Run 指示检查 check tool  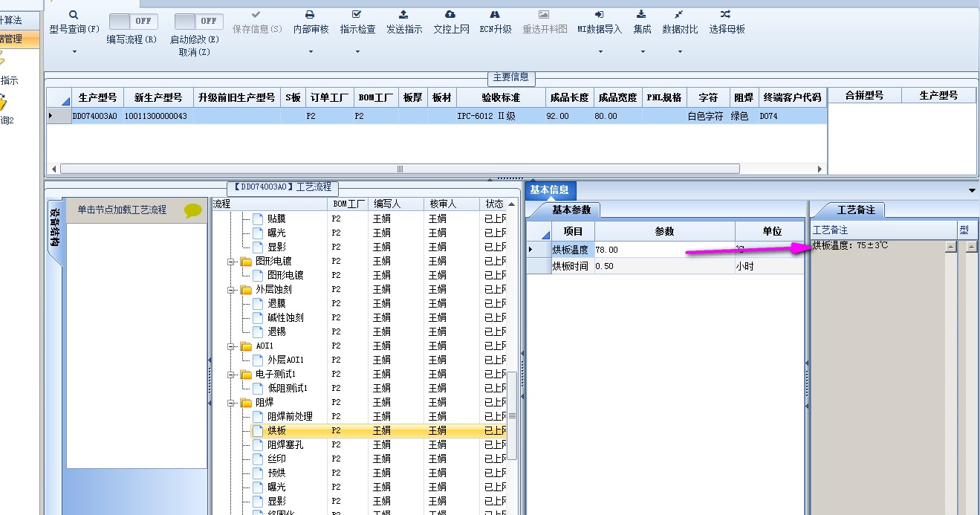pos(357,22)
